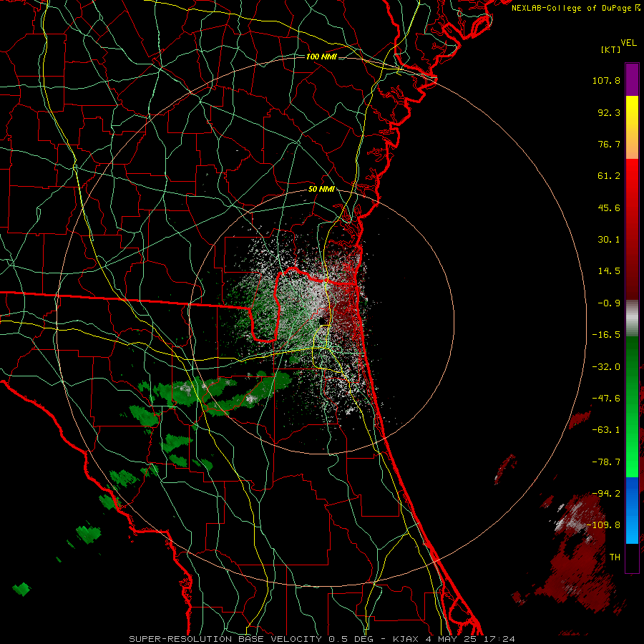Click the 100 NMI range ring label

[x=321, y=57]
